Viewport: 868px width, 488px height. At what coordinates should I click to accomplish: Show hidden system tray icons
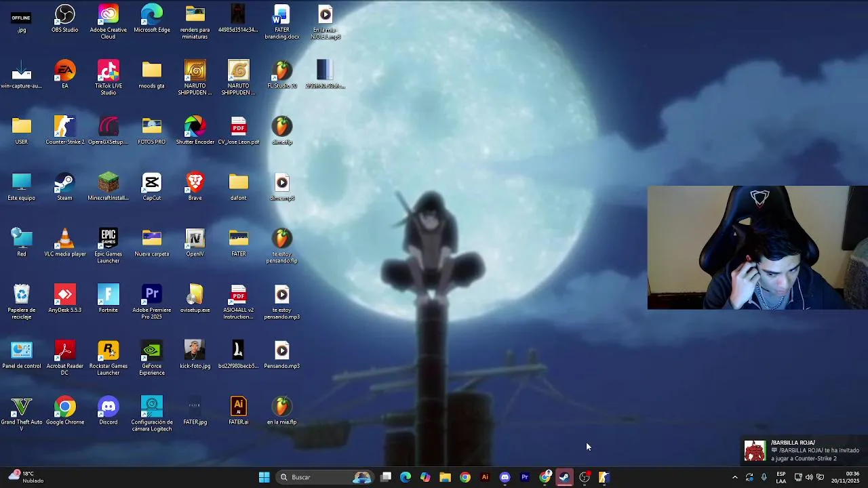734,477
